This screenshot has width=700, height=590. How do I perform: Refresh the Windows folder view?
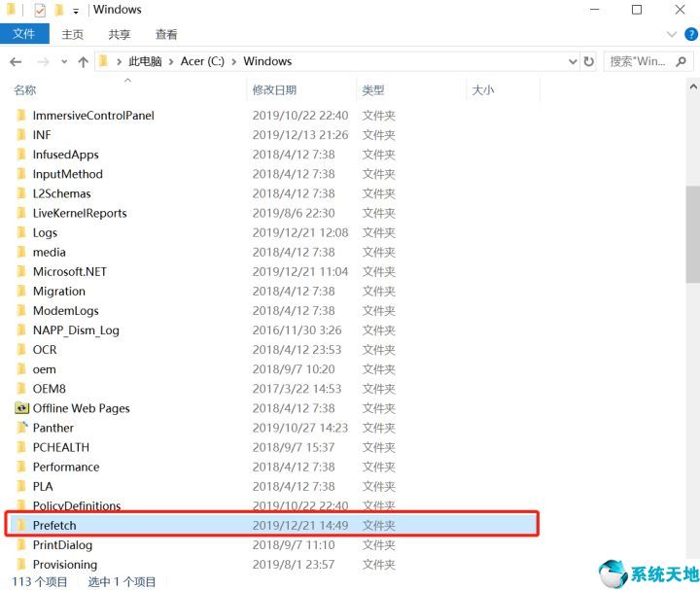pyautogui.click(x=589, y=61)
